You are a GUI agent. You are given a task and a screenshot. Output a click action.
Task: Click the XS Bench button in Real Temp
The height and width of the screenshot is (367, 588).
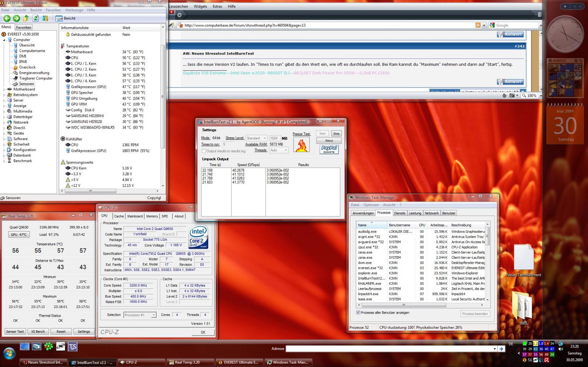coord(38,332)
